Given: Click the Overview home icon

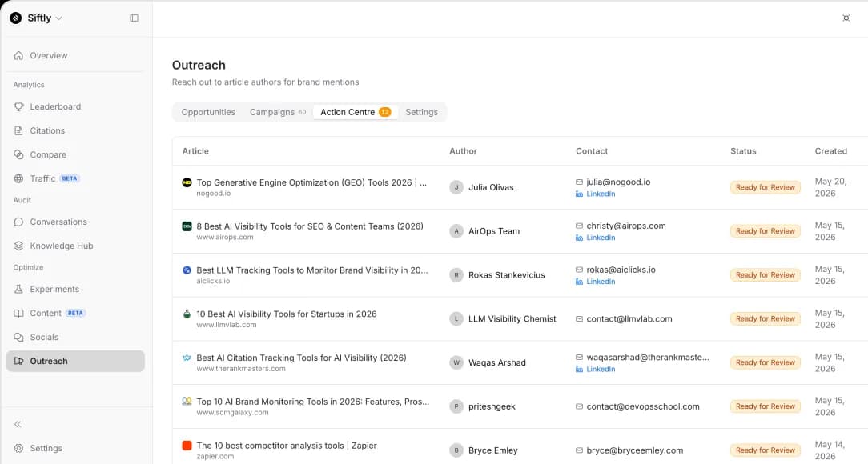Looking at the screenshot, I should (18, 55).
